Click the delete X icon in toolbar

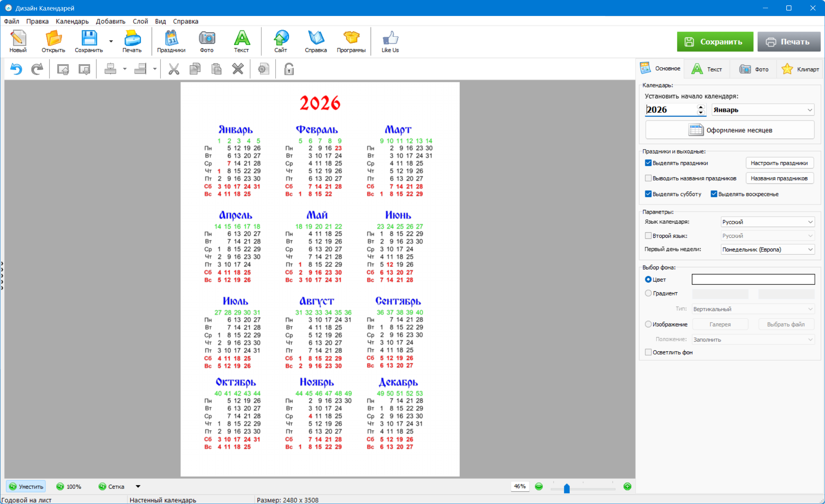click(x=238, y=69)
